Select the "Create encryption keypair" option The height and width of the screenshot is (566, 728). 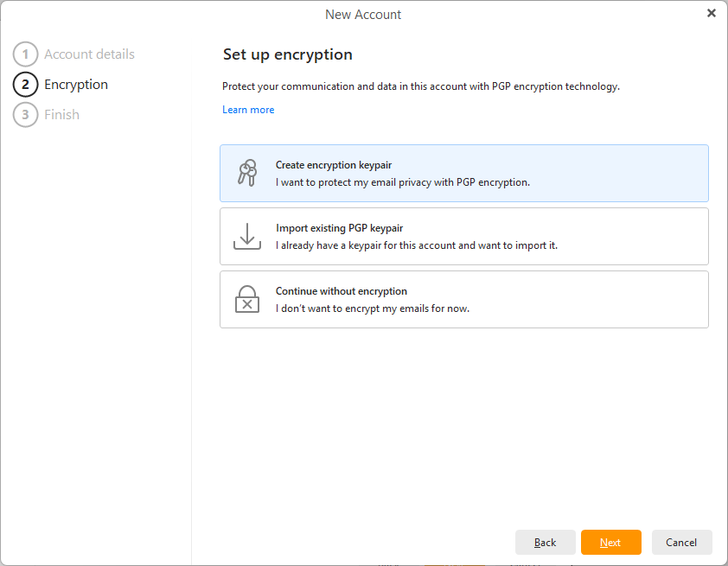coord(463,173)
